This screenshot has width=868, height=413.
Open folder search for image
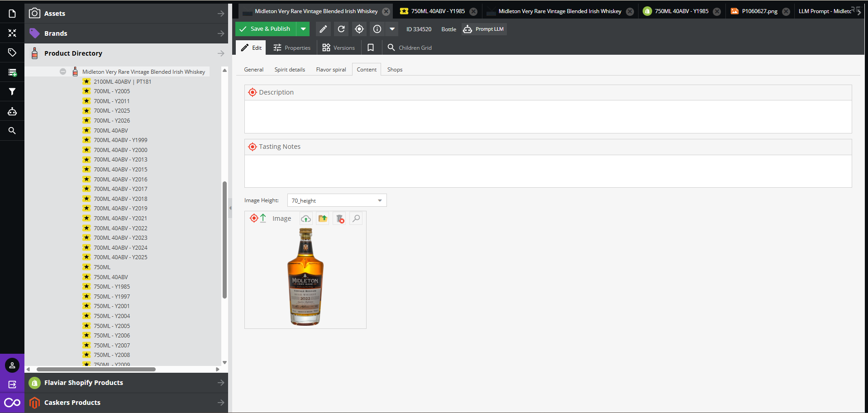click(323, 218)
